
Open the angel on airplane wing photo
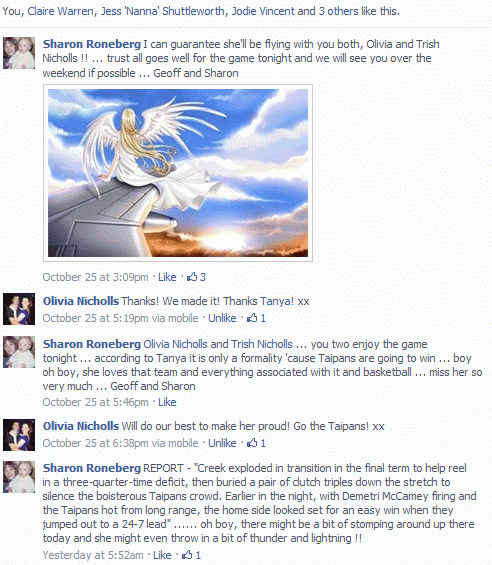178,173
